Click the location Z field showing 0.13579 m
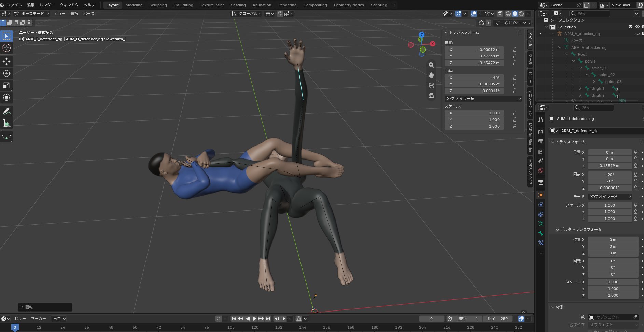This screenshot has height=332, width=644. click(610, 166)
